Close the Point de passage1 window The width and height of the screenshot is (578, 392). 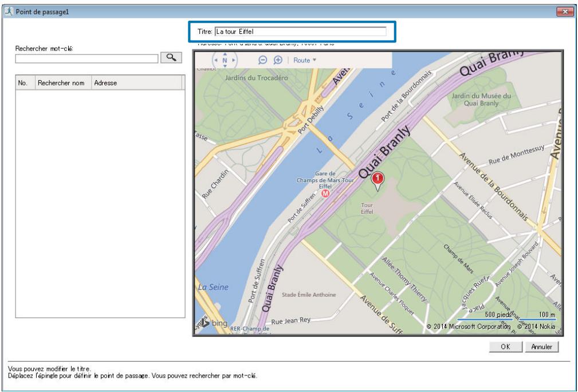pos(564,12)
